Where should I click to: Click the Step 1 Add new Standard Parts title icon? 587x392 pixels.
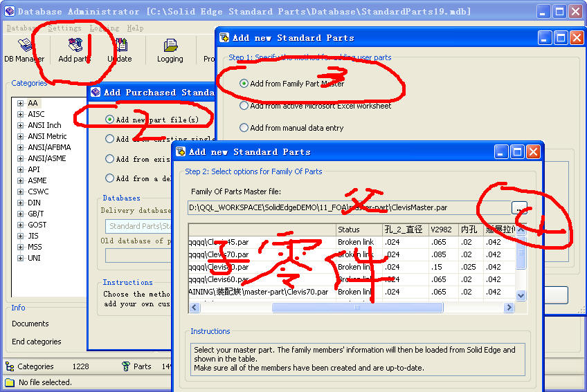point(224,37)
